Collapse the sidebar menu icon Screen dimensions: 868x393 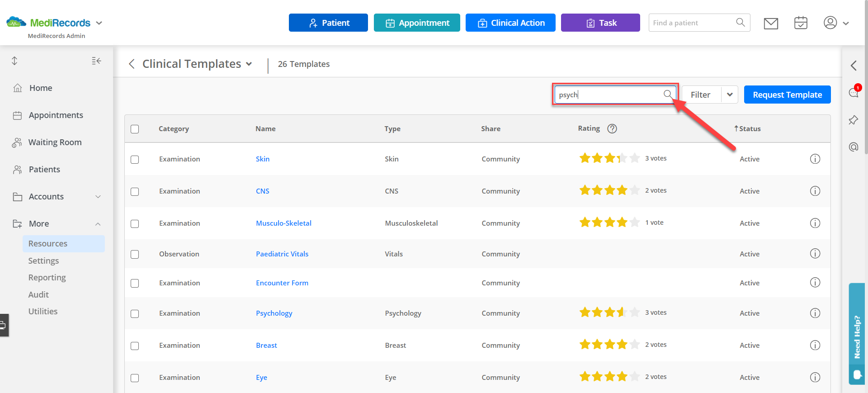[96, 61]
